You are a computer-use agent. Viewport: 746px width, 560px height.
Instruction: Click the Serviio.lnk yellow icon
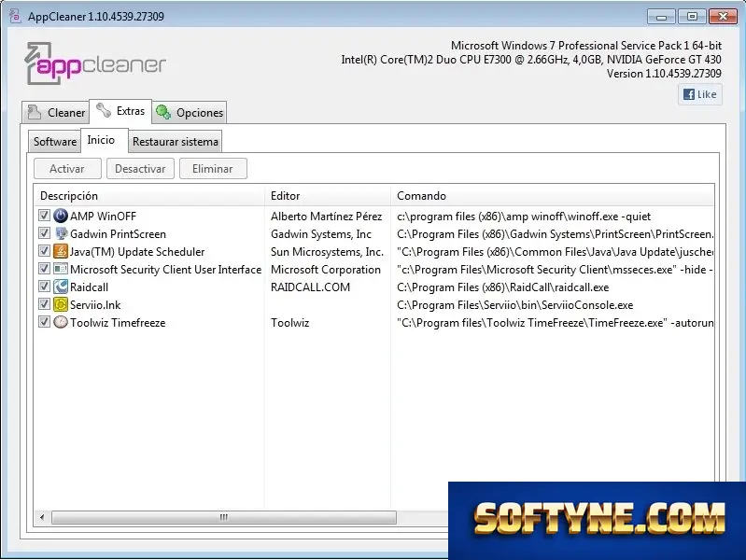(x=61, y=304)
